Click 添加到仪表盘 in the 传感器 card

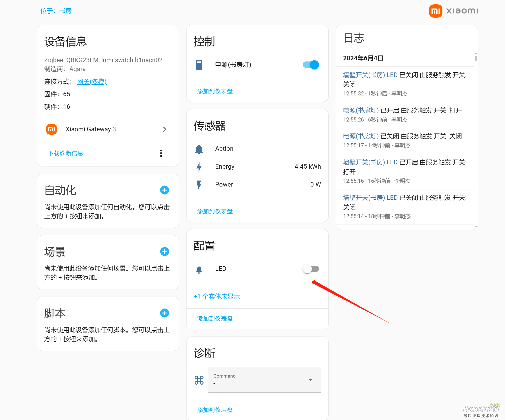215,211
